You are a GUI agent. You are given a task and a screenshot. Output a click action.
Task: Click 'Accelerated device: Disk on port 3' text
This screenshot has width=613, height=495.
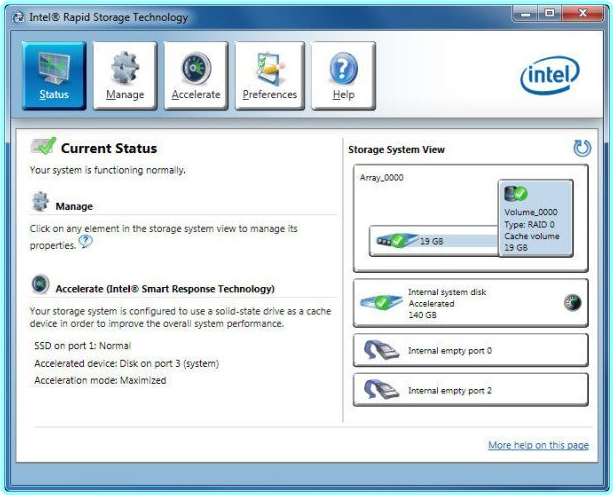point(127,363)
